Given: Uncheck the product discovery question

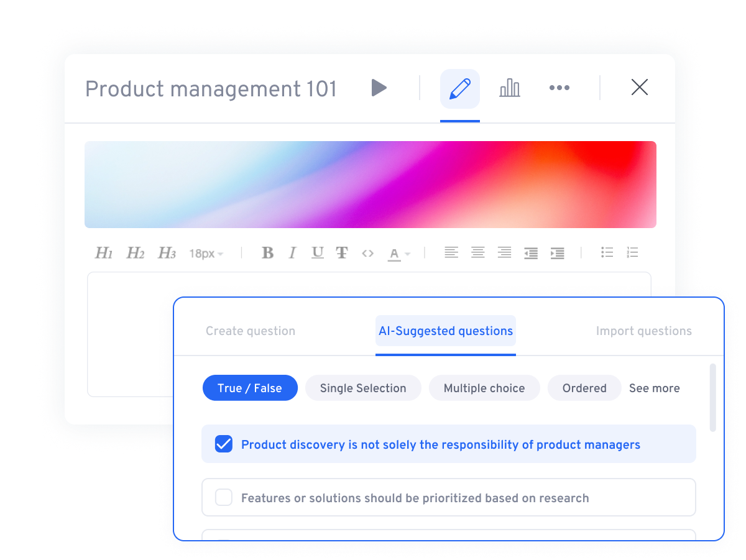Looking at the screenshot, I should (223, 444).
